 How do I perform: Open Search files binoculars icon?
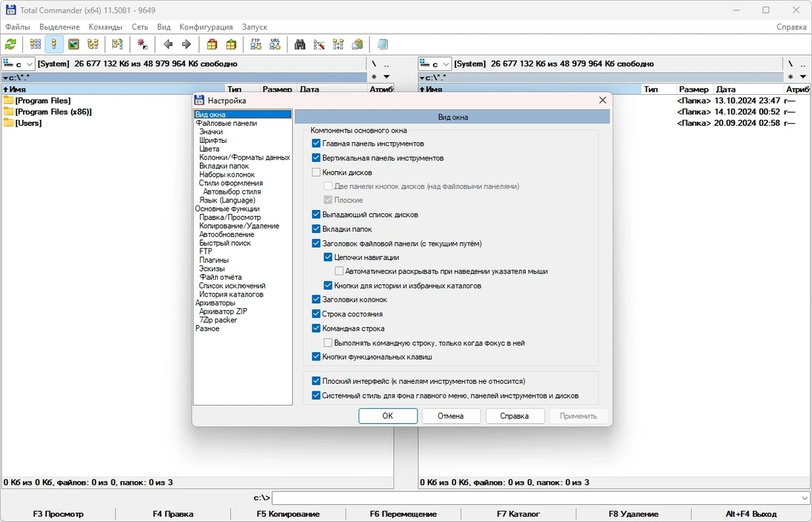[300, 45]
